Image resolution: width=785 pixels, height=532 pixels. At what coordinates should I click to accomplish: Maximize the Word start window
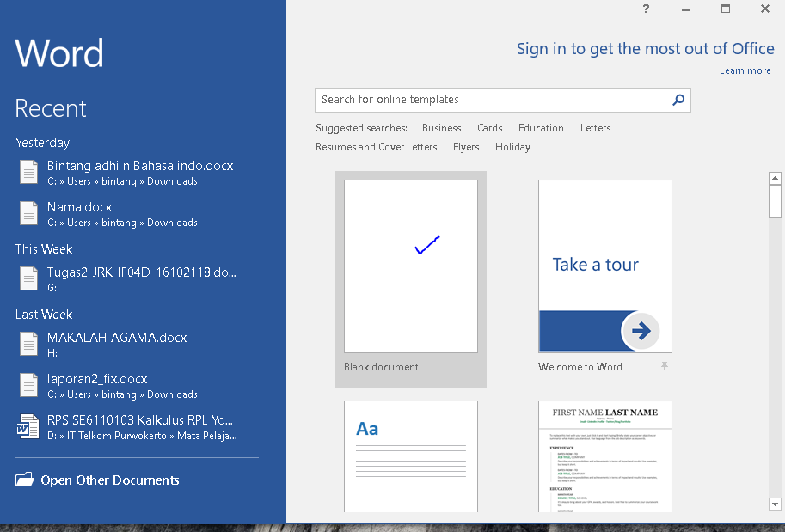[x=726, y=9]
